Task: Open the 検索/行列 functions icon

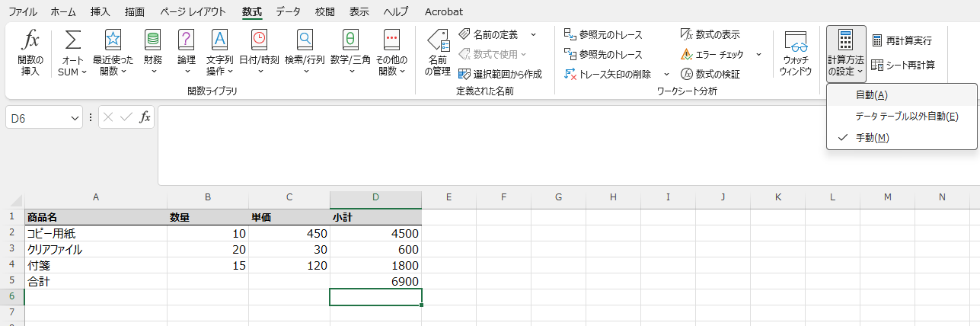Action: coord(305,40)
